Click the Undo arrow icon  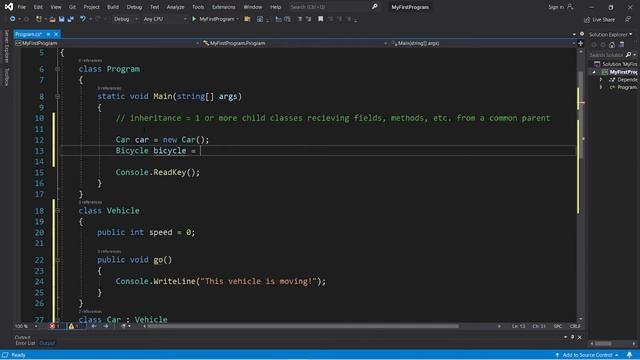click(x=83, y=19)
